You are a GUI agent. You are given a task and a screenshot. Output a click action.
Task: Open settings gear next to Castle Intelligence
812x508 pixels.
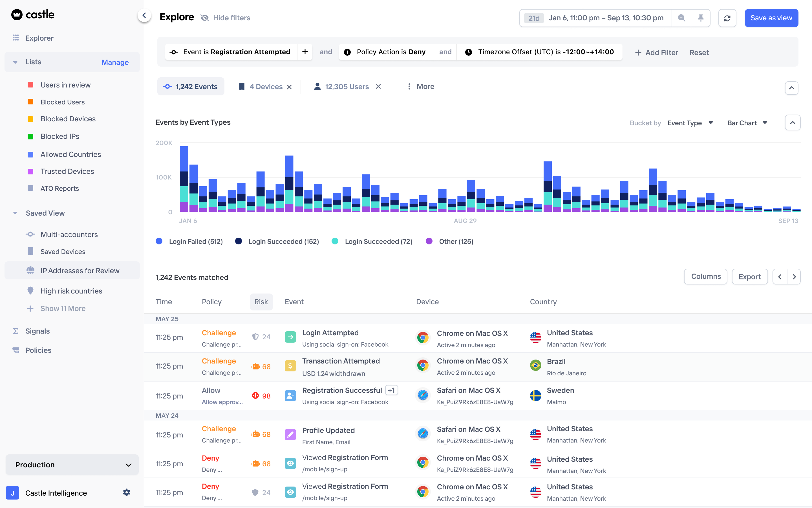pos(127,492)
